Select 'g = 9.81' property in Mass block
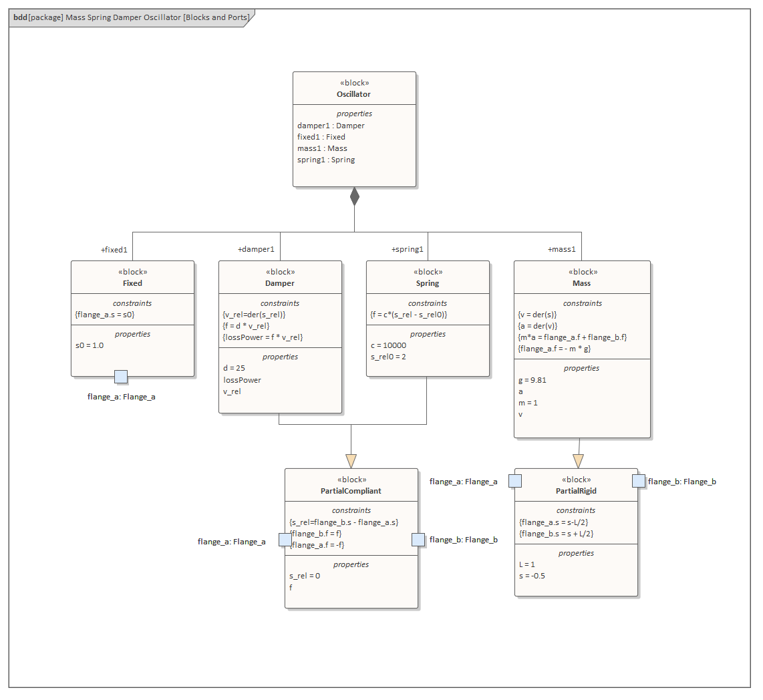 click(x=532, y=380)
